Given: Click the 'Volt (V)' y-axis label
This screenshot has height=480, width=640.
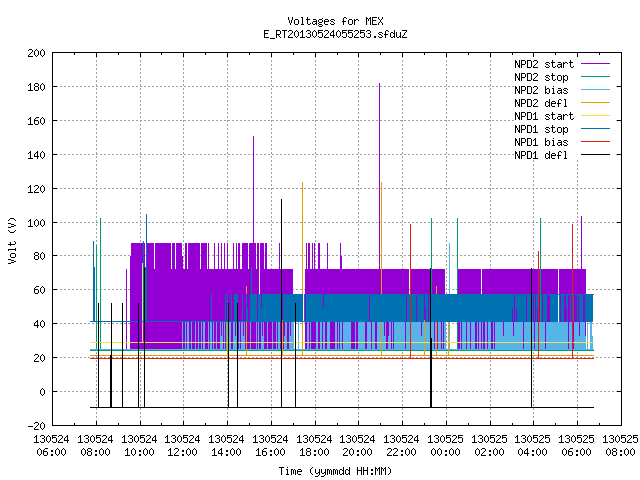Looking at the screenshot, I should tap(12, 240).
